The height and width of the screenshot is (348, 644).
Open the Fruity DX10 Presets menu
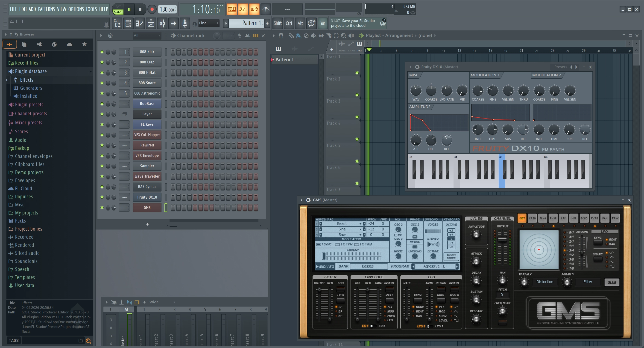click(x=560, y=67)
